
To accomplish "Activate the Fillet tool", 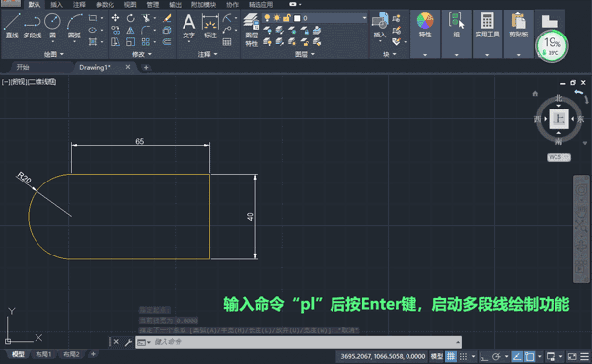I will (x=145, y=30).
